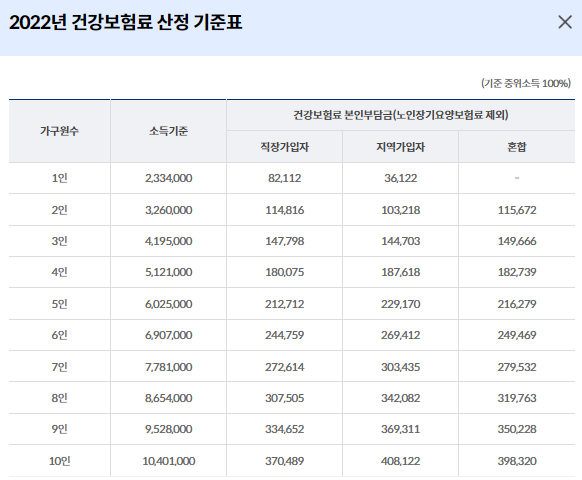Select value 303,435
The image size is (582, 480).
[x=400, y=367]
